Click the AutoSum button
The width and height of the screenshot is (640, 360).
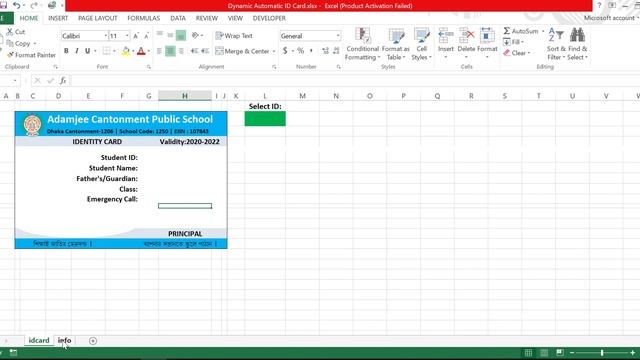click(x=521, y=31)
